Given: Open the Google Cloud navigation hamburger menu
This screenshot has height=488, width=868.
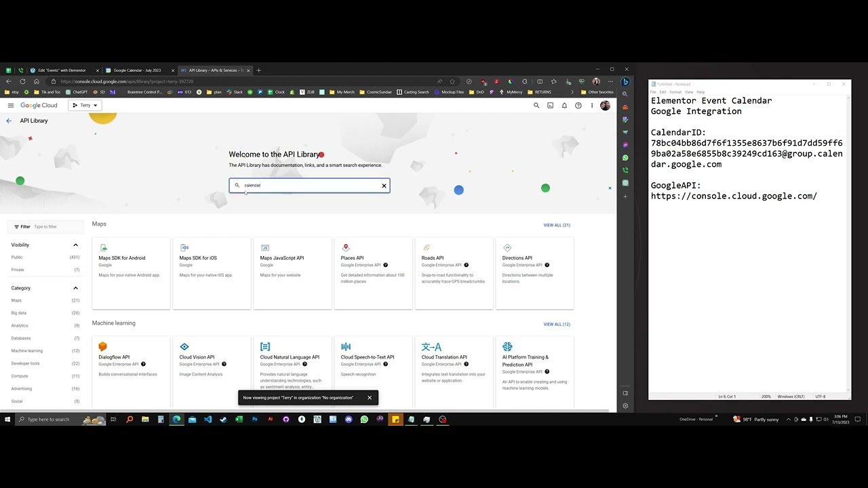Looking at the screenshot, I should coord(11,105).
